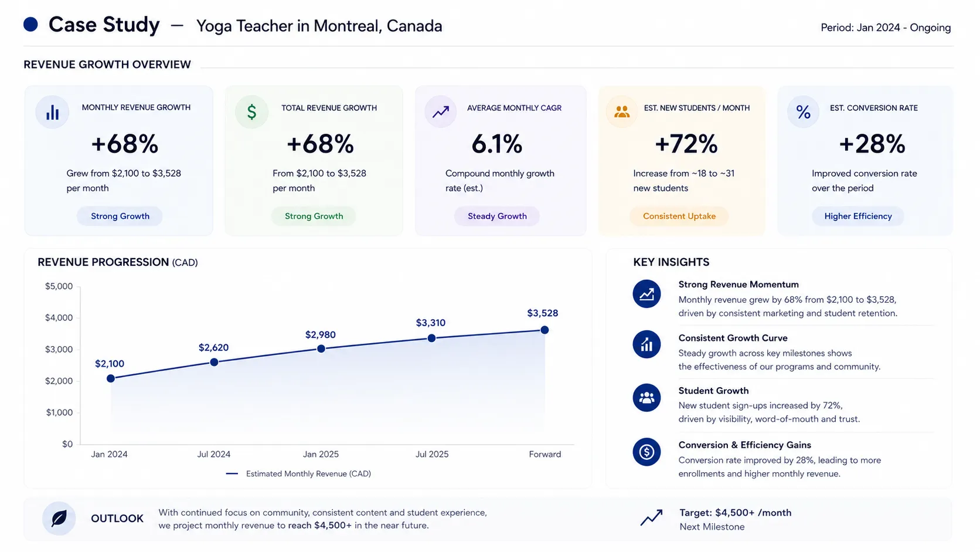Click the arrow icon beside Target $4,500+
Viewport: 980px width, 552px height.
click(x=651, y=517)
